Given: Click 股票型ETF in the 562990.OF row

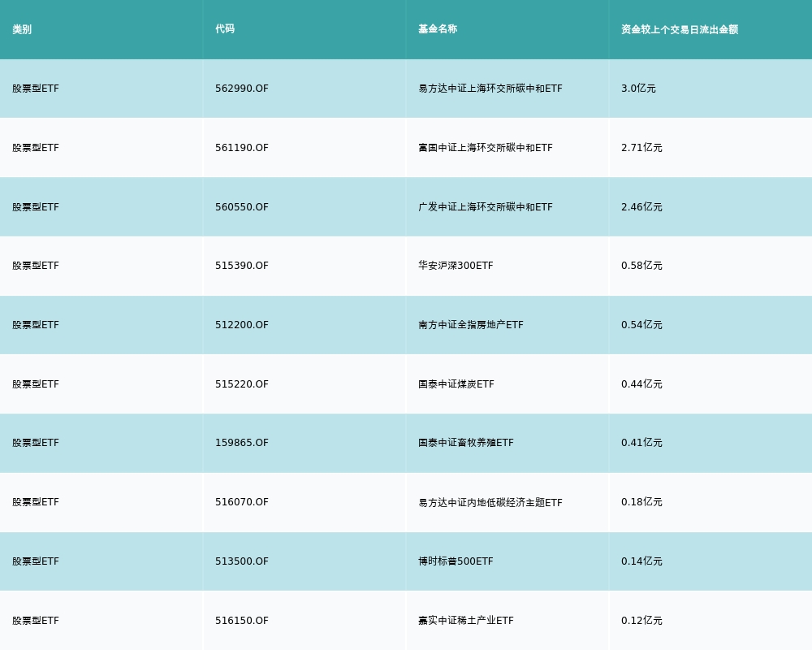Looking at the screenshot, I should click(x=36, y=89).
